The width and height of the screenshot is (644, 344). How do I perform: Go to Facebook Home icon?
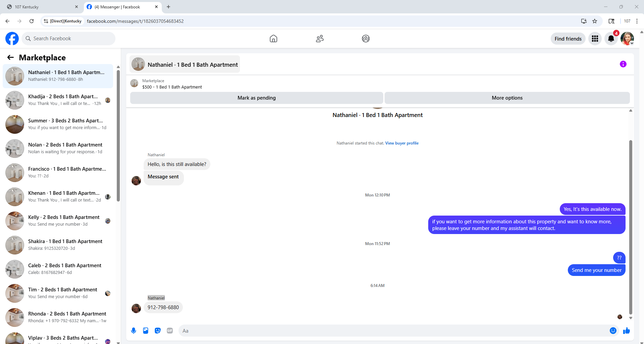point(274,39)
